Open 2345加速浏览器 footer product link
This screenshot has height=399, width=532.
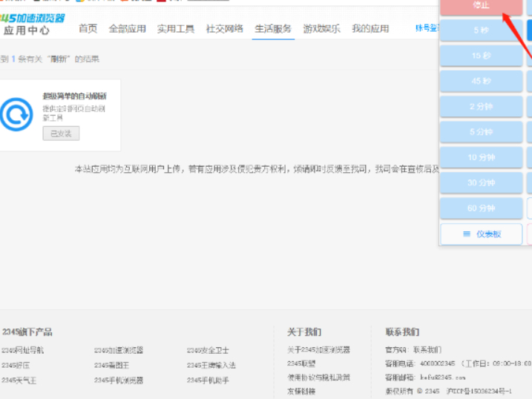[119, 350]
